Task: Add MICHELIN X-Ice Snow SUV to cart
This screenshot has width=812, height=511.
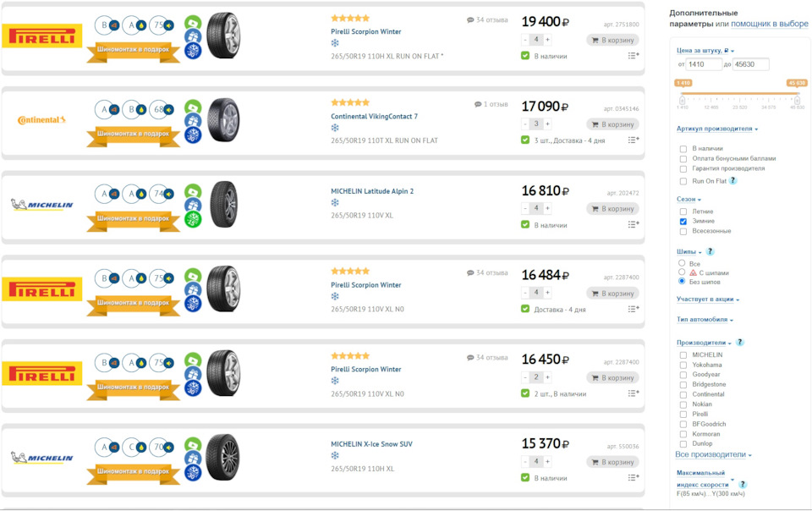Action: (x=612, y=462)
